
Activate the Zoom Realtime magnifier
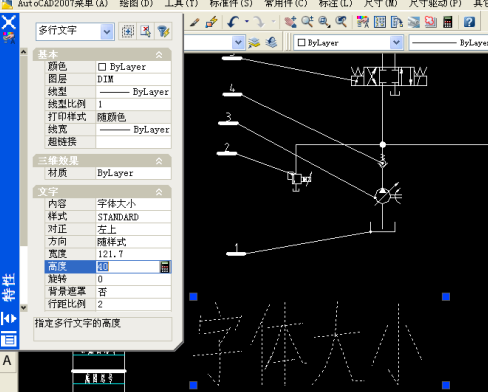tap(307, 22)
